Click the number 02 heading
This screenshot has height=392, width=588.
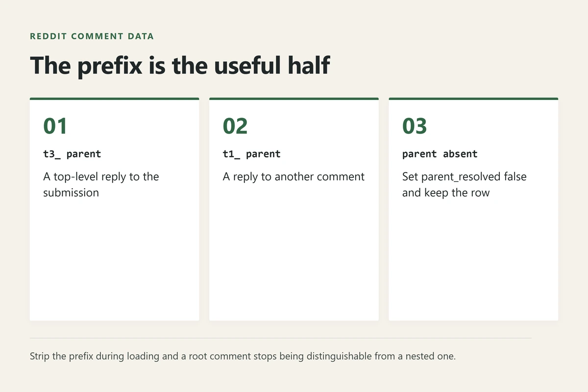coord(235,126)
